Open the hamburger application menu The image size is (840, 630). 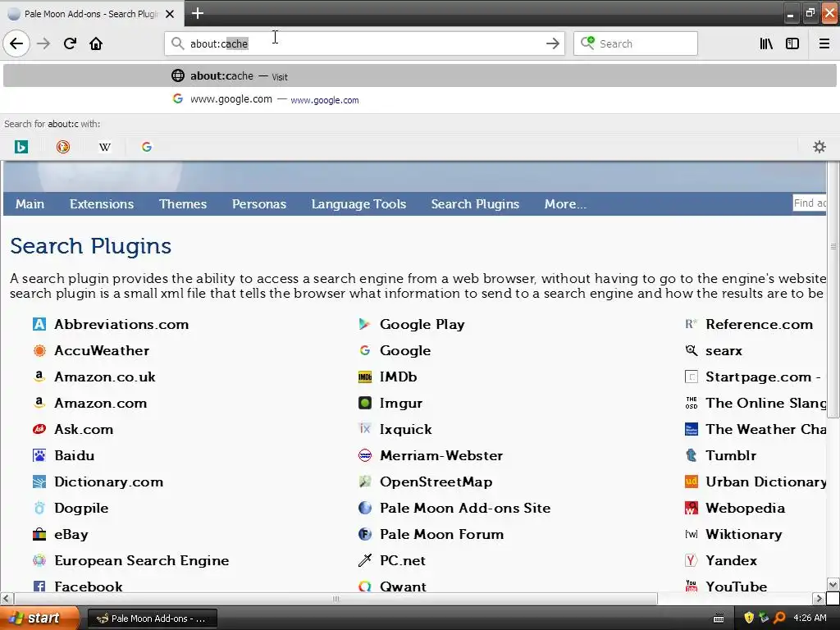pos(824,43)
